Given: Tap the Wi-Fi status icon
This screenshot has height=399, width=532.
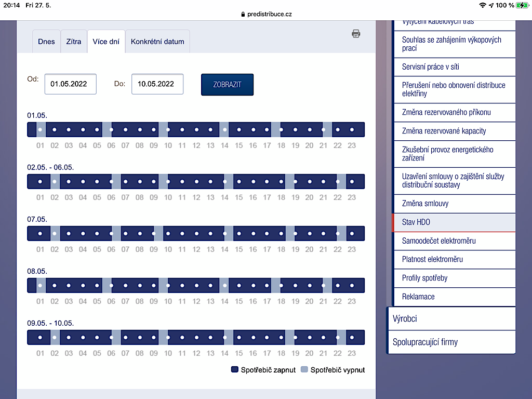Looking at the screenshot, I should (x=483, y=5).
